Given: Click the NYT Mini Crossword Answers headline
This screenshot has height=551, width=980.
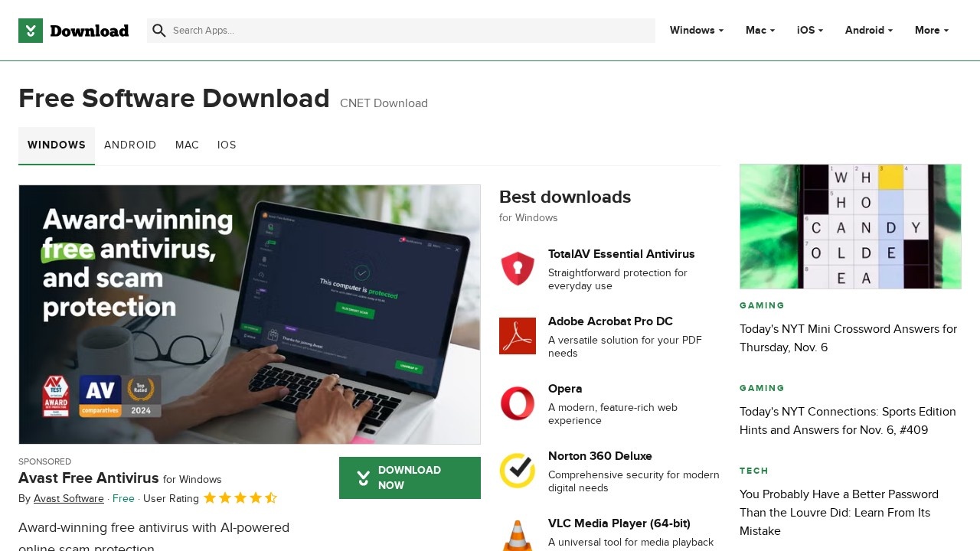Looking at the screenshot, I should point(848,338).
